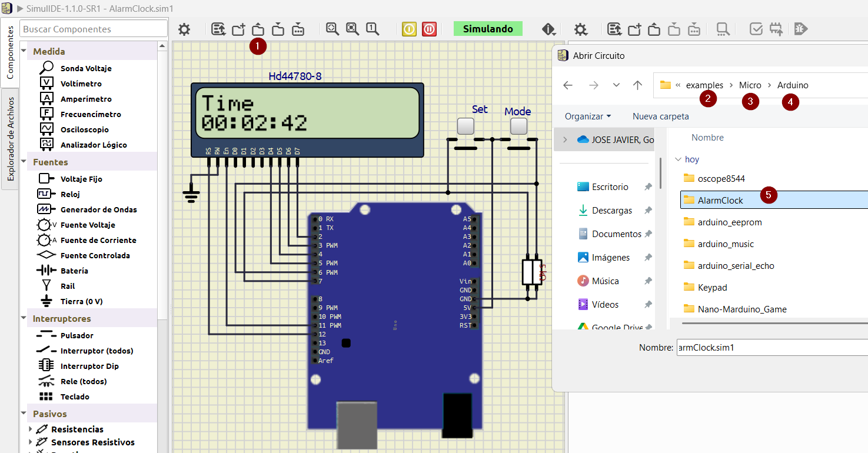Select the Fuente de Corriente component
Image resolution: width=868 pixels, height=453 pixels.
87,240
